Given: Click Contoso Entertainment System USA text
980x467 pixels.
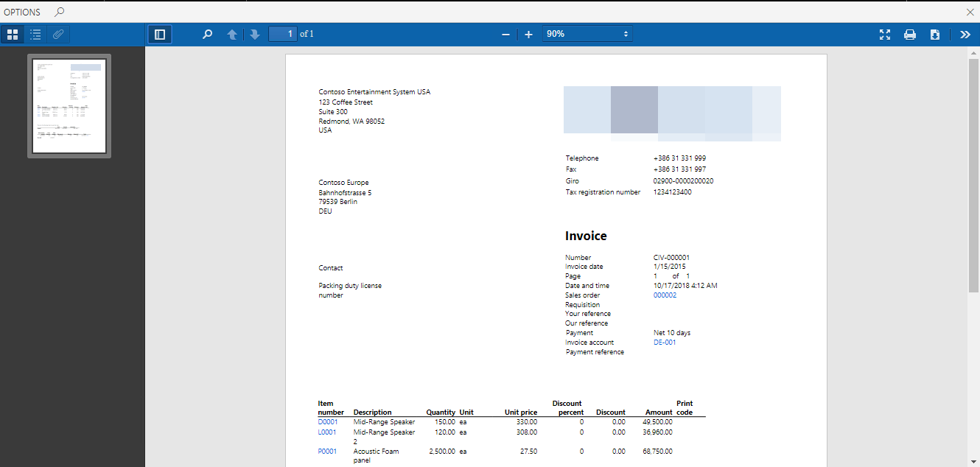Looking at the screenshot, I should pos(374,92).
